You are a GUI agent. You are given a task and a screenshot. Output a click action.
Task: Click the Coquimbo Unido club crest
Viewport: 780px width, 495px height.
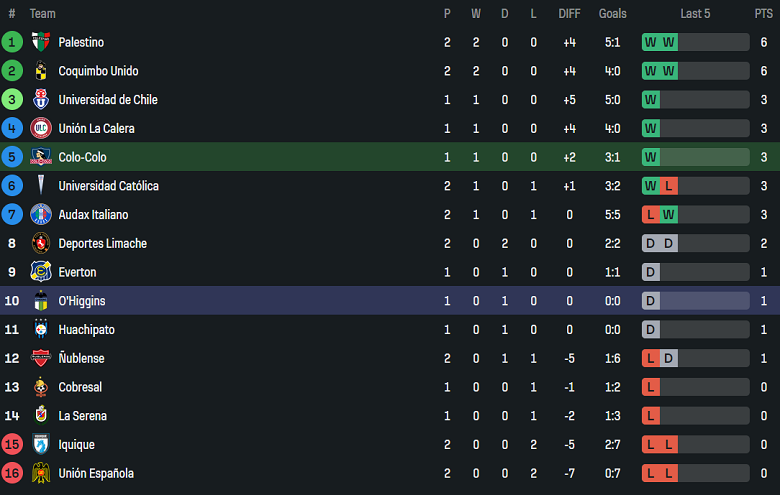(41, 71)
